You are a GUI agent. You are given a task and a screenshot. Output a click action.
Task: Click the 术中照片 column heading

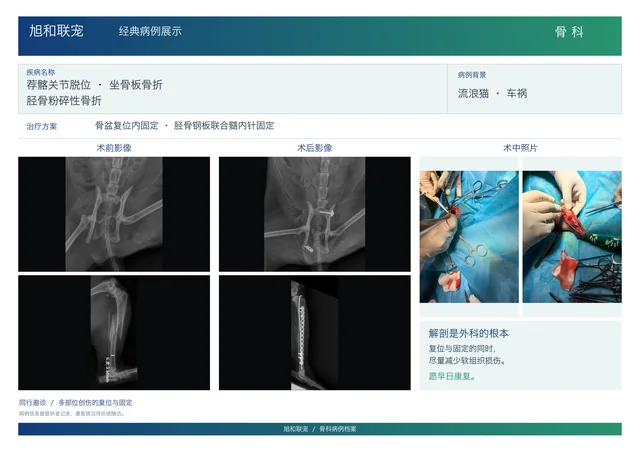click(520, 148)
